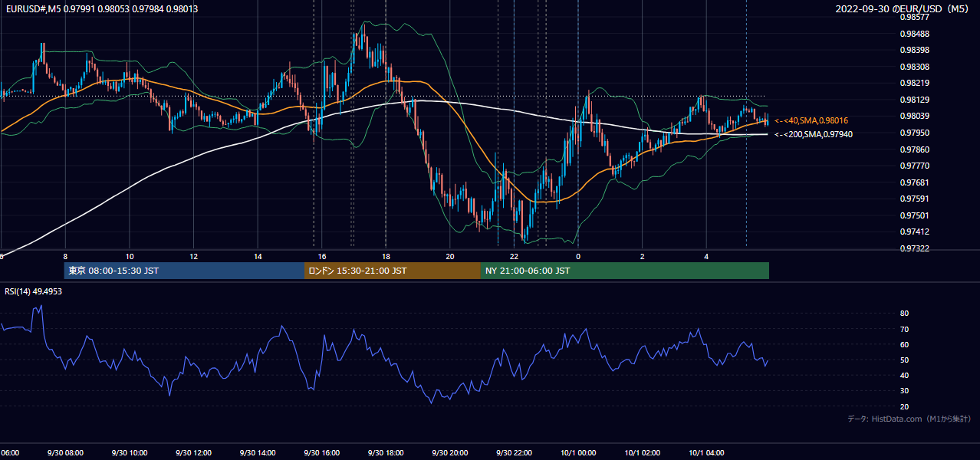
Task: Click the 2022-09-30 EUR/USD (M5) title
Action: [x=903, y=9]
